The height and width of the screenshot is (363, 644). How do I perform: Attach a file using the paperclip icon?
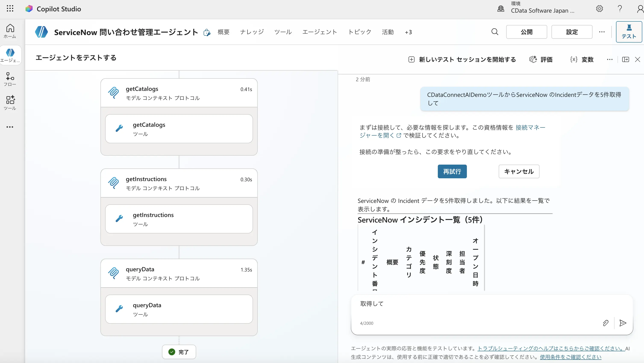(x=606, y=323)
